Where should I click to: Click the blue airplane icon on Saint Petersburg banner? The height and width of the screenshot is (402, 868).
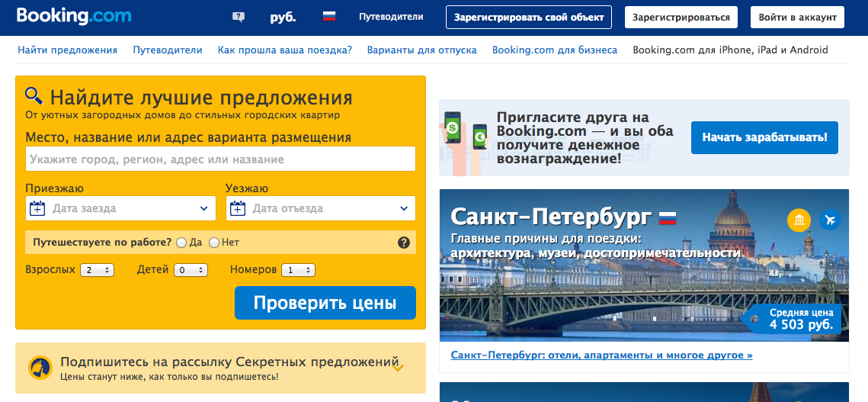(x=830, y=220)
